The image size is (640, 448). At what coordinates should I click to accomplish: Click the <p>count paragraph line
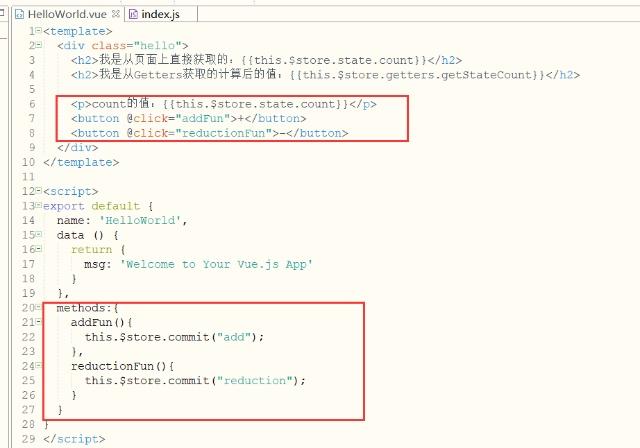point(224,104)
